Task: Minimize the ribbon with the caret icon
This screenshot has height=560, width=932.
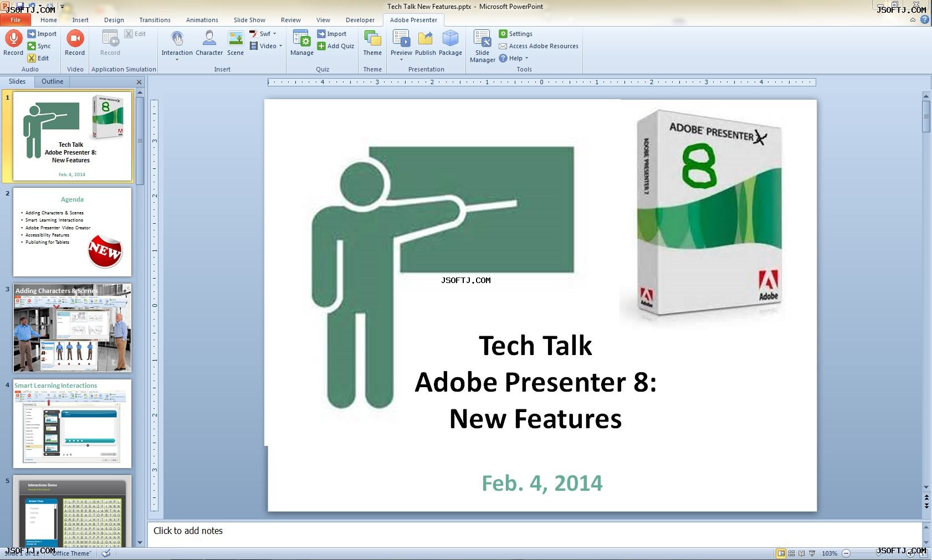Action: point(913,20)
